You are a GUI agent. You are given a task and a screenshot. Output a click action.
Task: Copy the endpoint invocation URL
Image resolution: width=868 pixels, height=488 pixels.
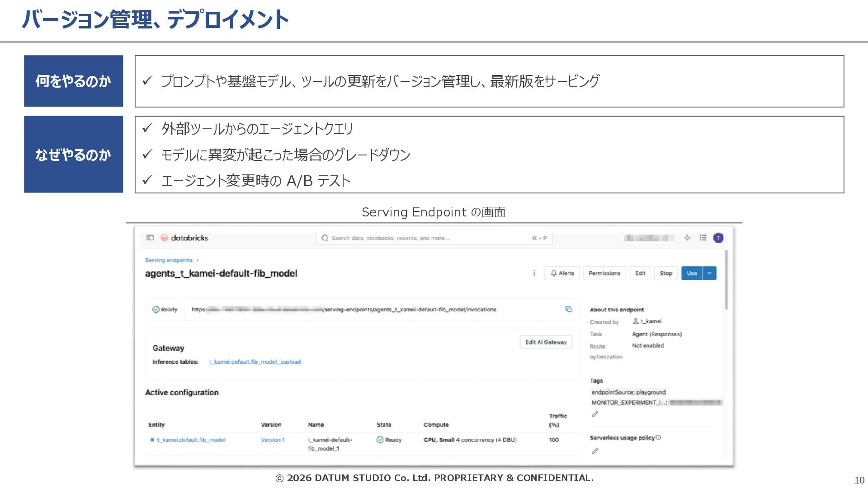569,309
